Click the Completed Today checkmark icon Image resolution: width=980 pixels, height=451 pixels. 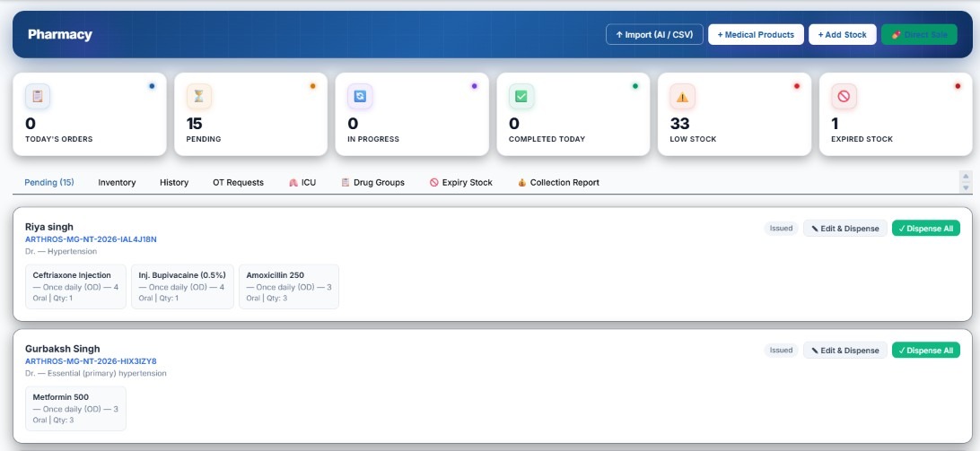pos(521,96)
